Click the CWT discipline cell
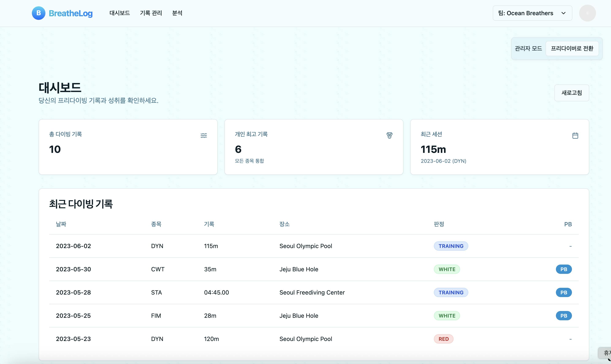 coord(158,269)
